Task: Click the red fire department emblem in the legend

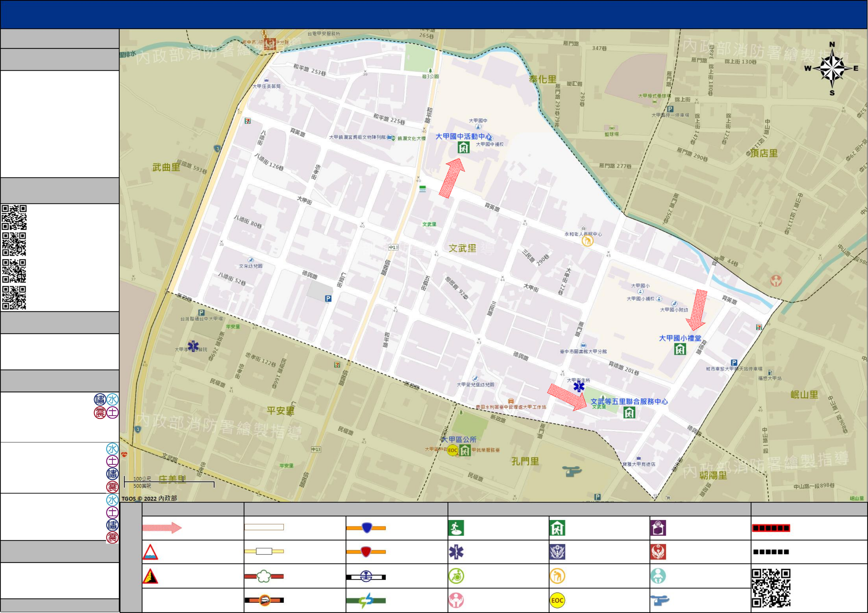Action: pos(658,552)
